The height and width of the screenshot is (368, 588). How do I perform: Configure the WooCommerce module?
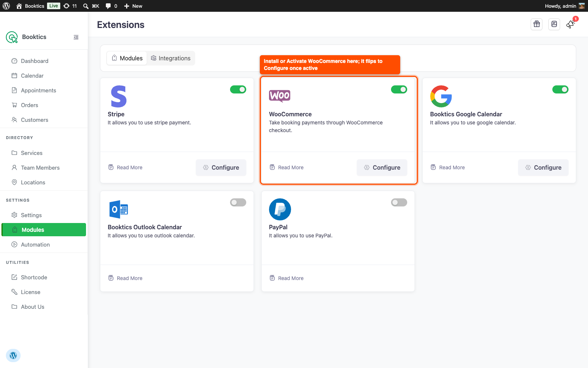pyautogui.click(x=382, y=167)
